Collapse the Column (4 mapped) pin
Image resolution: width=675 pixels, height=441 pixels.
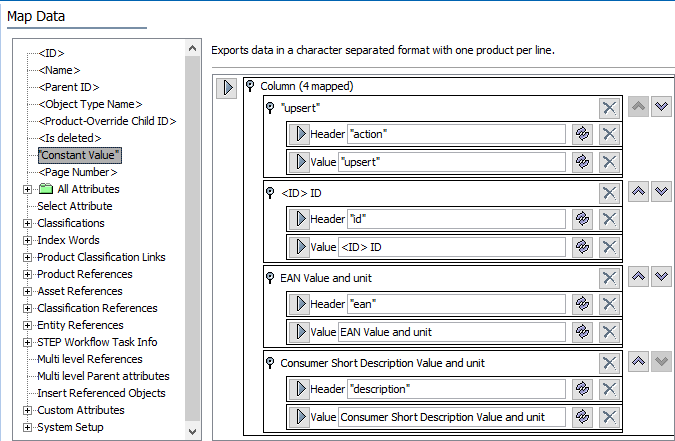[x=250, y=86]
